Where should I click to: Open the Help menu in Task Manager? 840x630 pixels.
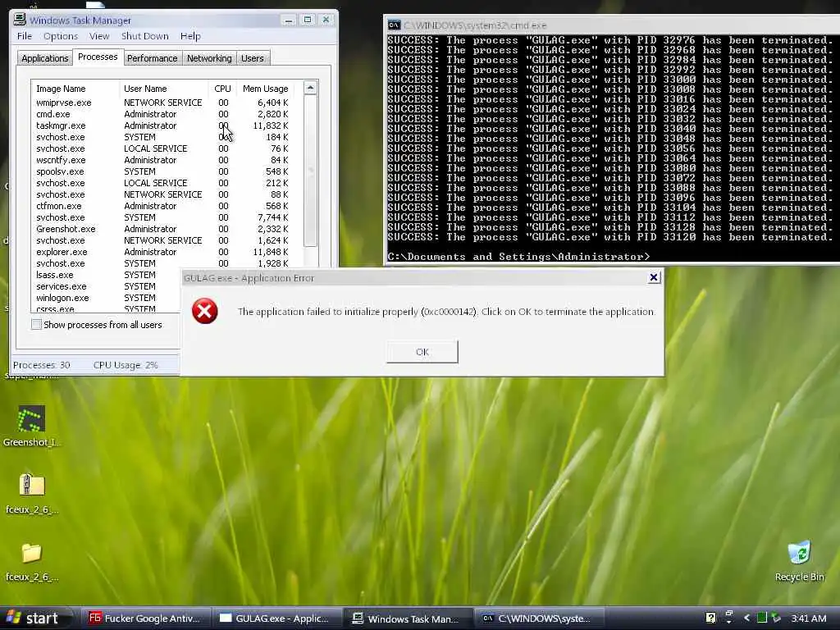point(190,36)
